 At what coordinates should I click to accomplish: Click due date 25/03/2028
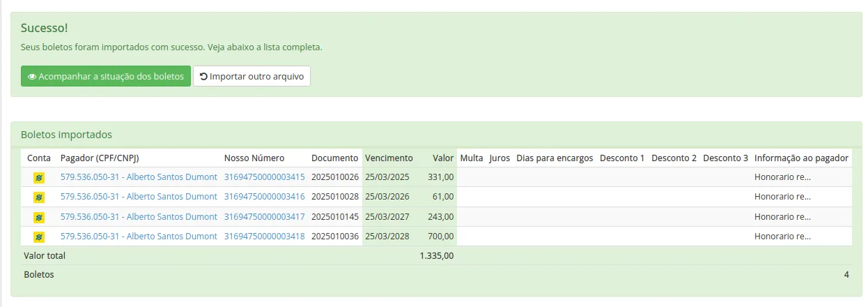click(387, 237)
